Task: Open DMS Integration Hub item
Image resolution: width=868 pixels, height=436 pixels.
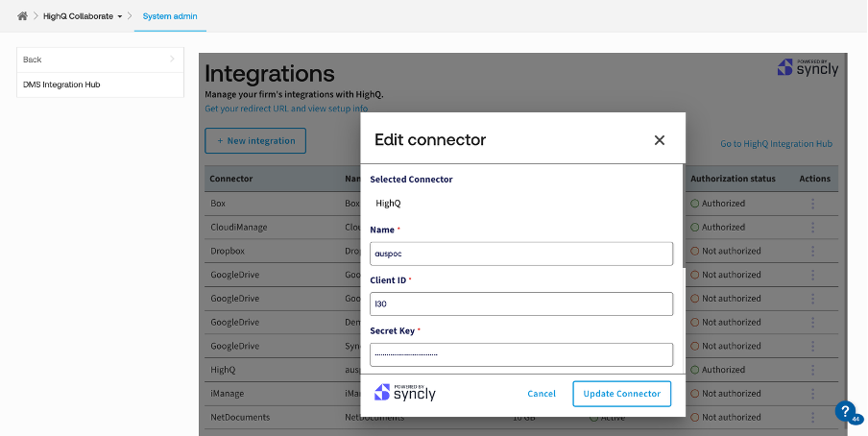Action: pyautogui.click(x=100, y=85)
